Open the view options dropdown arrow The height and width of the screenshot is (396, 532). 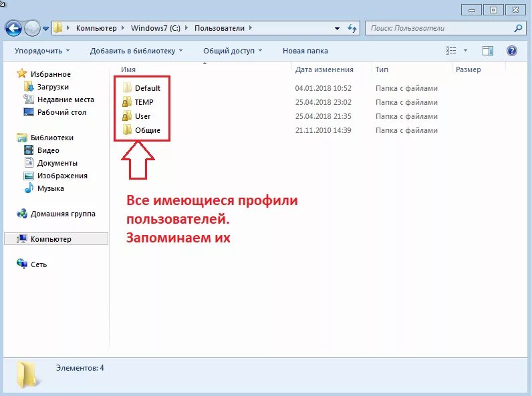465,51
